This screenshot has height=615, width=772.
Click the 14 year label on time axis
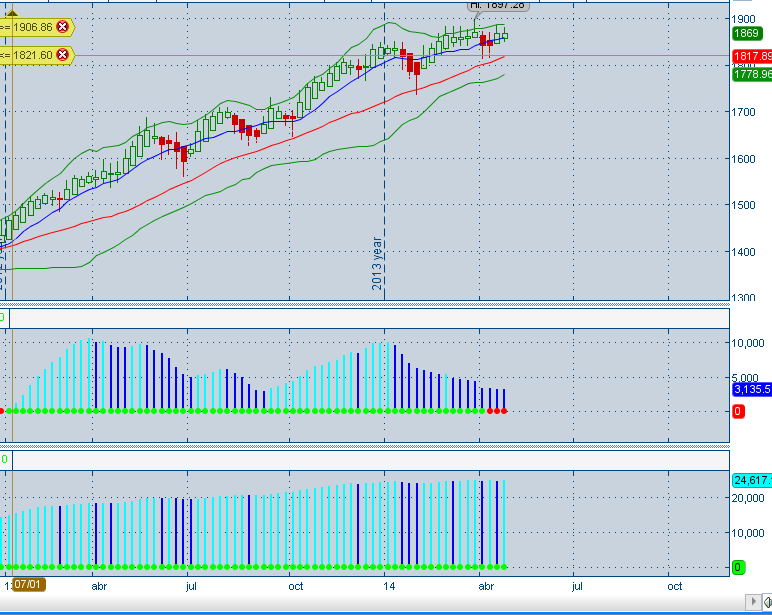point(389,586)
